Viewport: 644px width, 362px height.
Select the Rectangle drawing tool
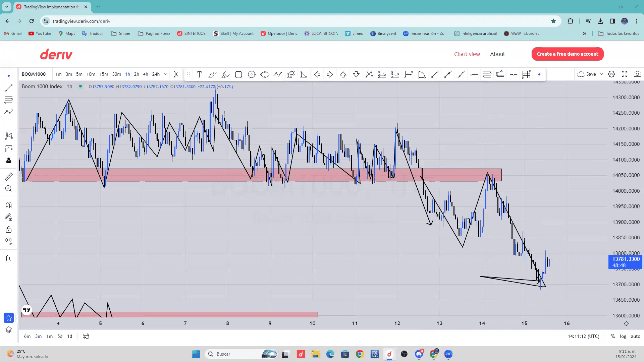click(238, 74)
